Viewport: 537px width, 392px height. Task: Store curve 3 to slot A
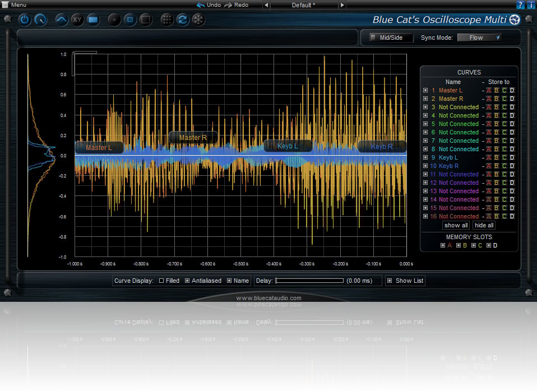coord(489,107)
